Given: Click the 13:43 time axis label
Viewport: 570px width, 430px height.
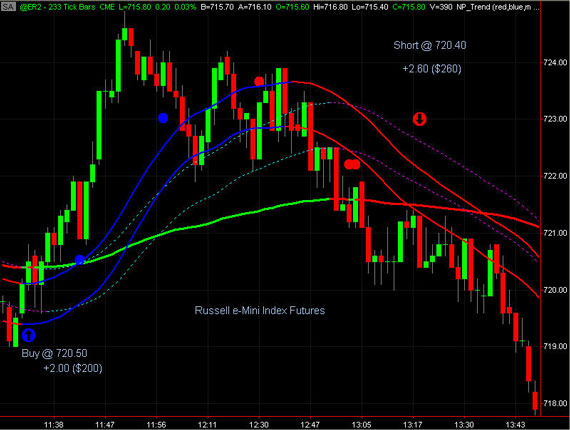Looking at the screenshot, I should point(515,425).
